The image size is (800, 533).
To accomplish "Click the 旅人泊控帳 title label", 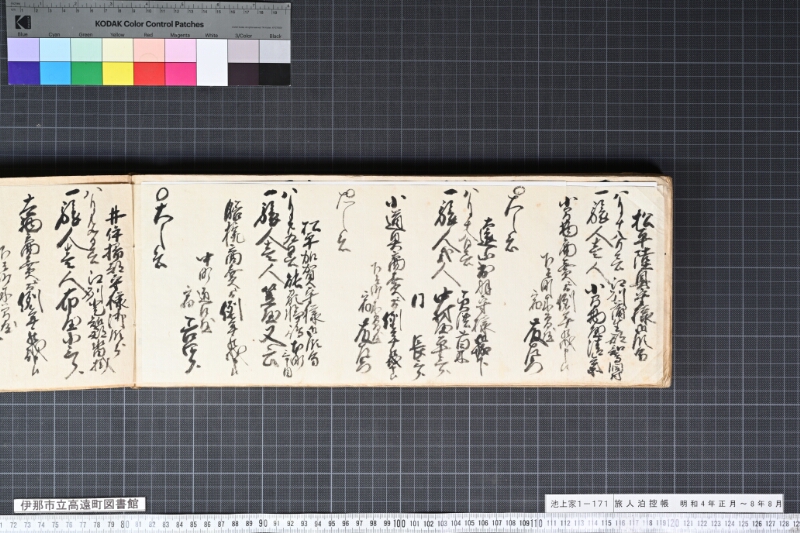I will tap(641, 503).
